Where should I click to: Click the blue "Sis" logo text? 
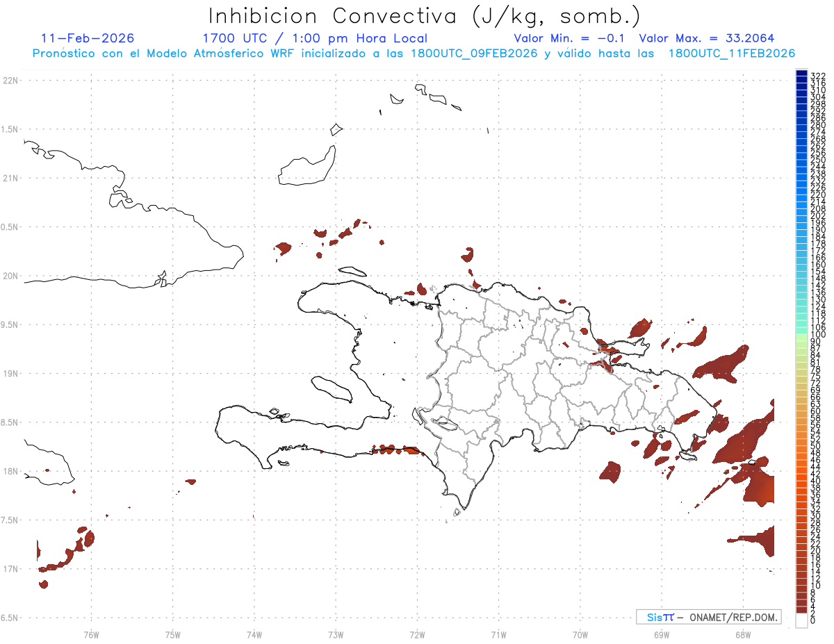click(655, 617)
